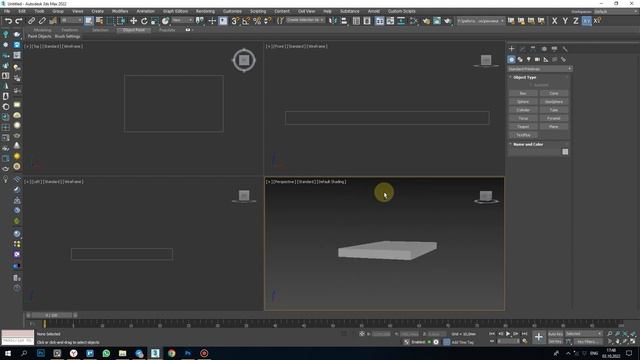640x360 pixels.
Task: Click ViewCube in Top viewport
Action: pyautogui.click(x=244, y=60)
